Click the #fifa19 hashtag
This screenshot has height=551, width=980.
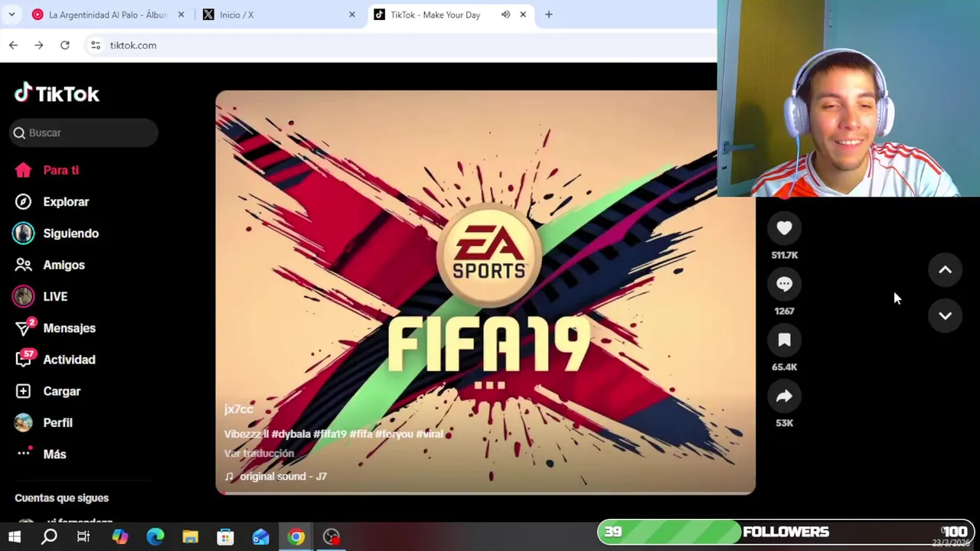pos(330,434)
